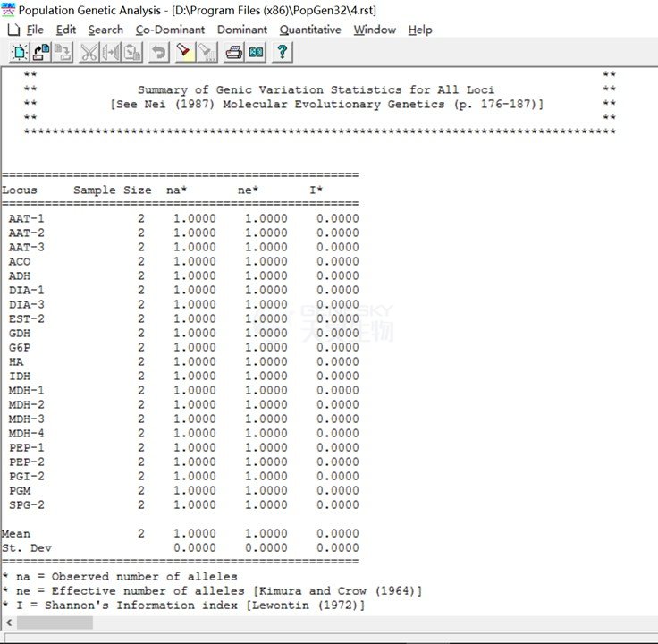Click the greyed-out Copy toolbar icon
Image resolution: width=658 pixels, height=644 pixels.
click(x=111, y=53)
